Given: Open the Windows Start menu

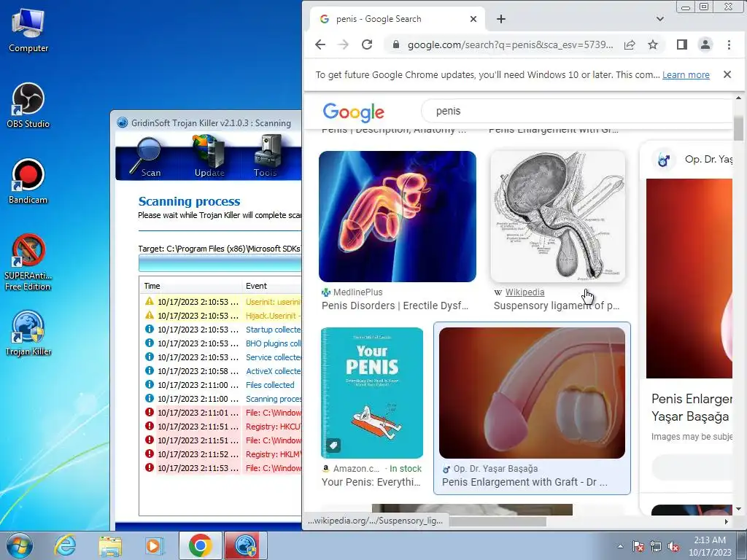Looking at the screenshot, I should click(x=18, y=545).
